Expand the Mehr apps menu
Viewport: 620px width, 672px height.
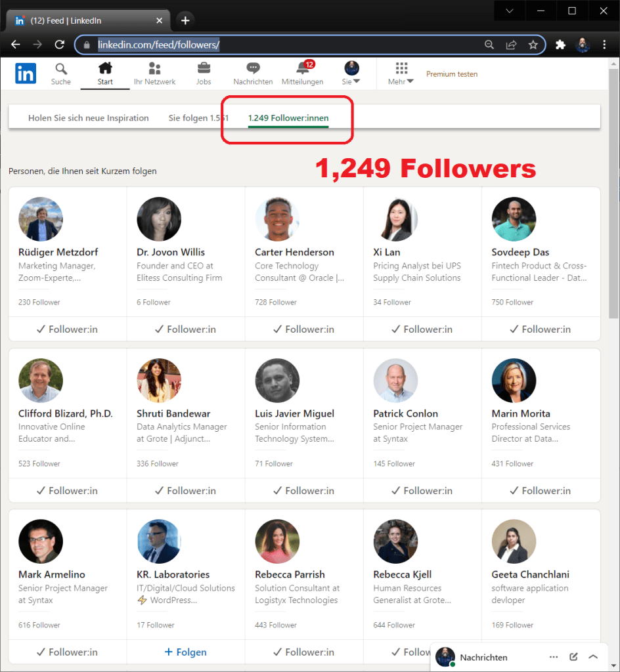tap(401, 73)
